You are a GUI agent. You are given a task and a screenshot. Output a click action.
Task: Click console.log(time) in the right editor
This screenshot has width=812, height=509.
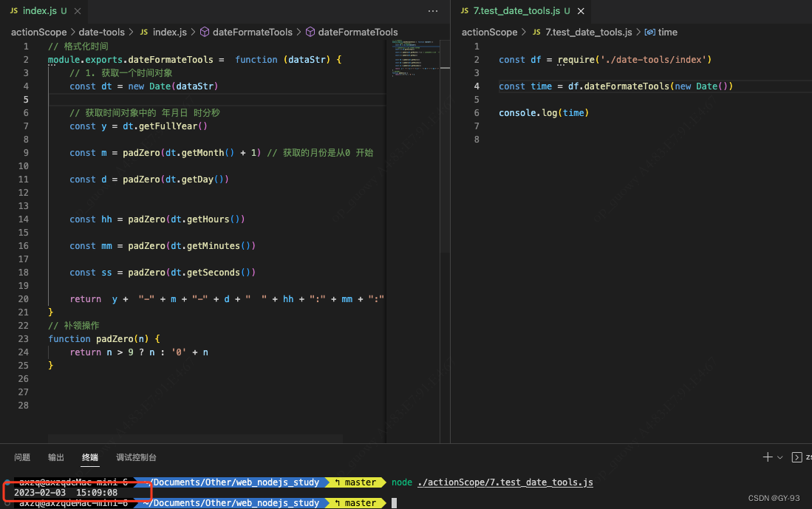tap(544, 112)
